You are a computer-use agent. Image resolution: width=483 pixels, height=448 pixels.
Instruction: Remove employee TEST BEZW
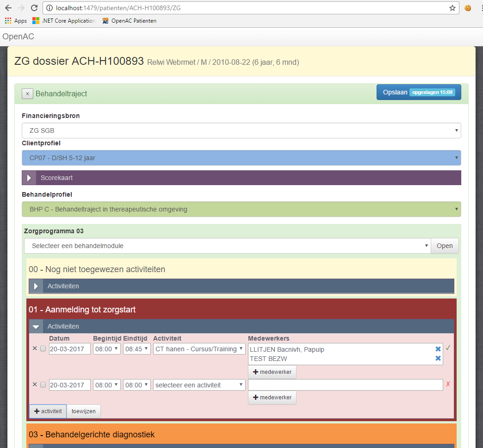pyautogui.click(x=438, y=359)
